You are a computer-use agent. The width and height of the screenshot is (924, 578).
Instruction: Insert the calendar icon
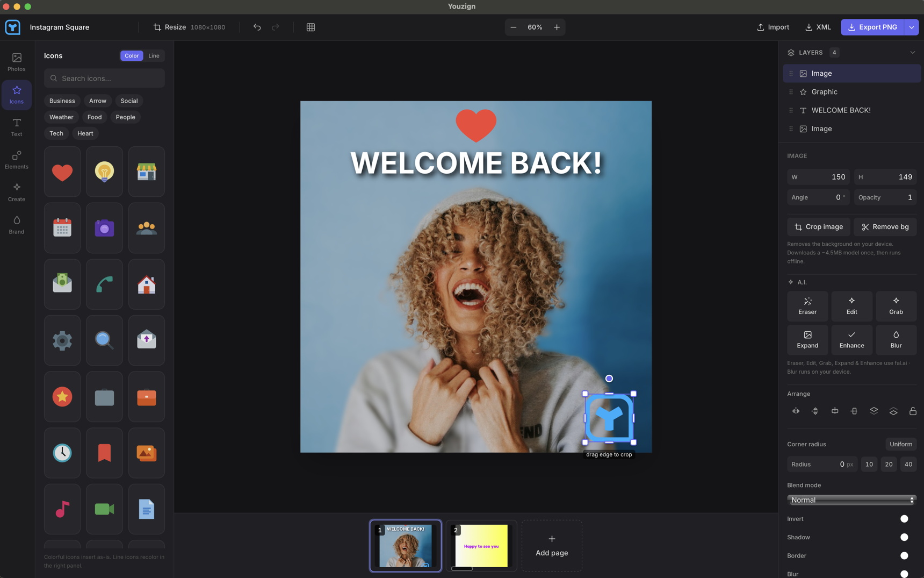(62, 228)
